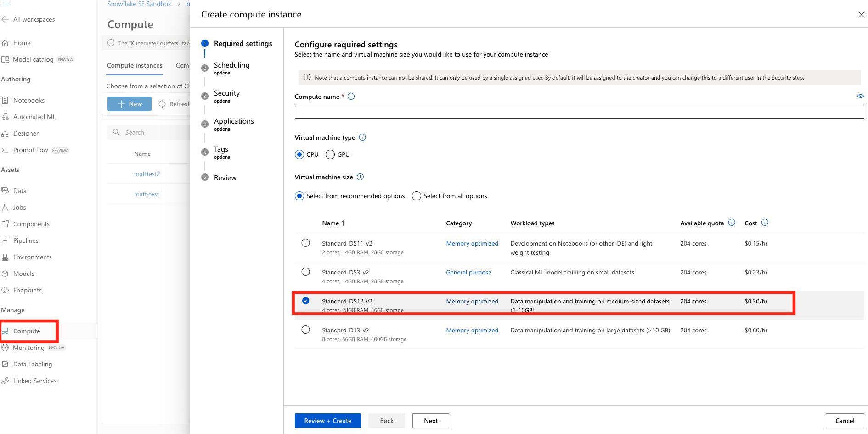Select the GPU virtual machine type

click(x=330, y=154)
